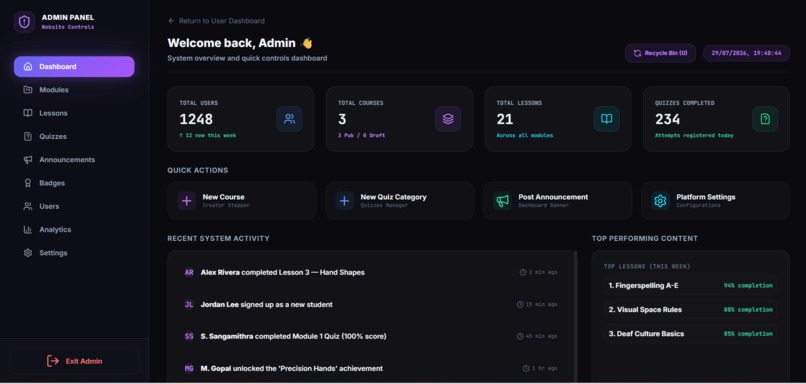Click the Lessons book icon in sidebar

point(28,113)
